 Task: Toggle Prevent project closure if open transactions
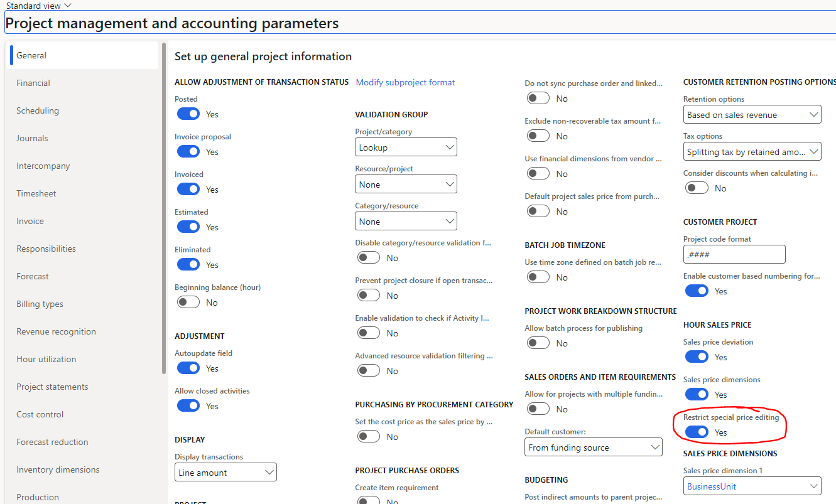(x=369, y=295)
